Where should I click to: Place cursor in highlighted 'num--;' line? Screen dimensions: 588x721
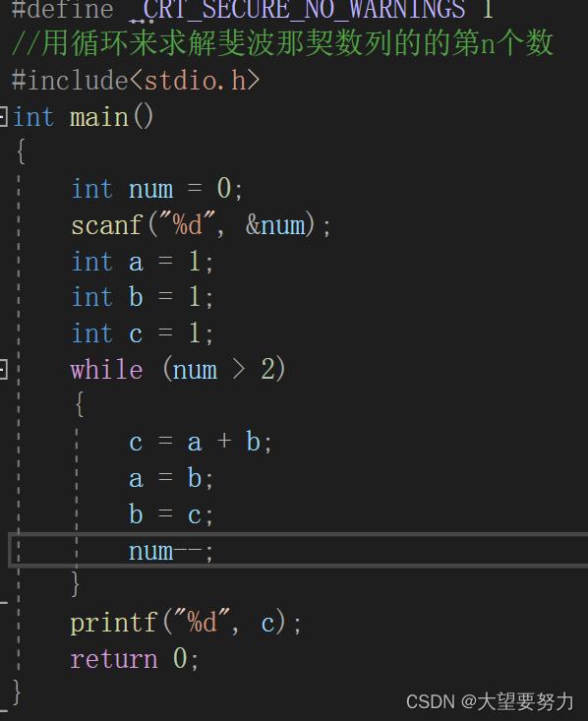(x=298, y=550)
